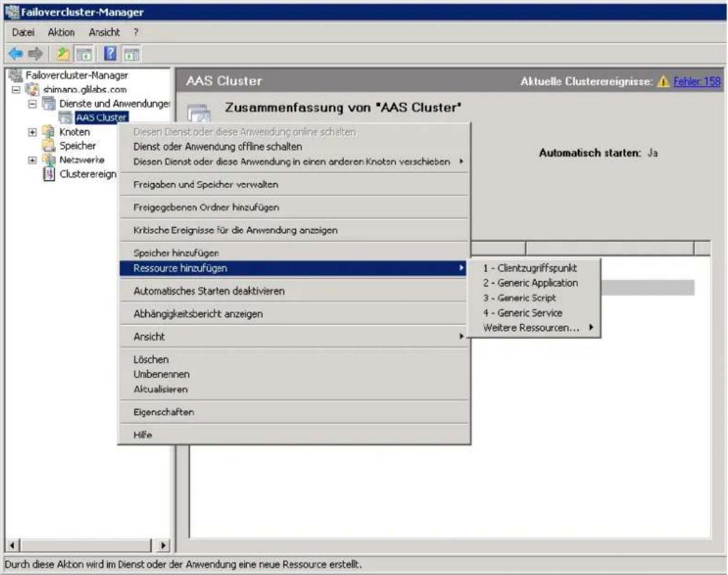Choose Löschen in the context menu
Screen dimensions: 728x575
click(x=294, y=359)
